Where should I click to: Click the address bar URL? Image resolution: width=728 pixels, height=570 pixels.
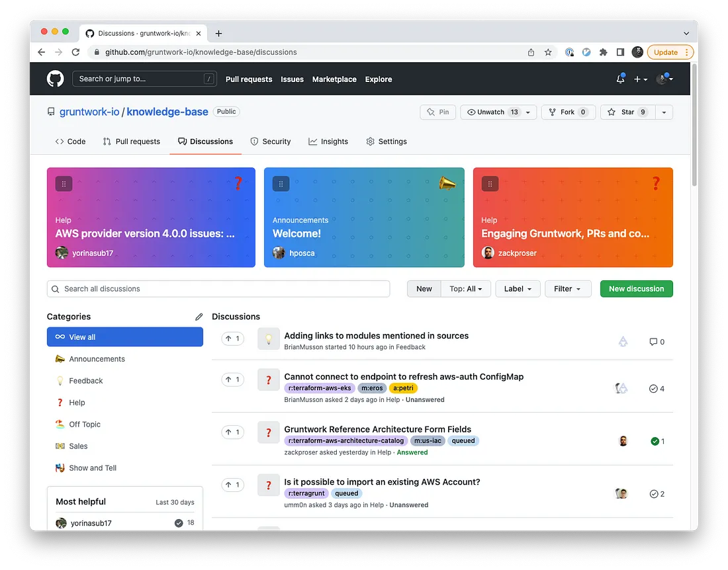[x=201, y=52]
